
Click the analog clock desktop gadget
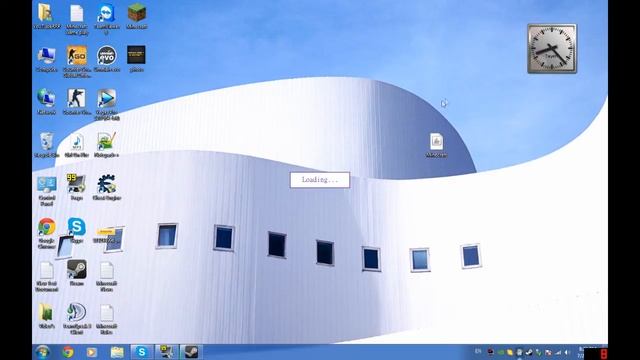[552, 49]
